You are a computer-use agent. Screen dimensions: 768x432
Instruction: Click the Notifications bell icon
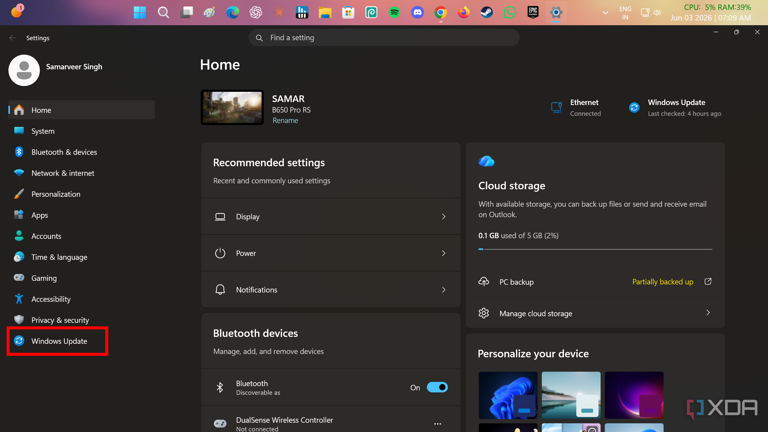point(220,290)
